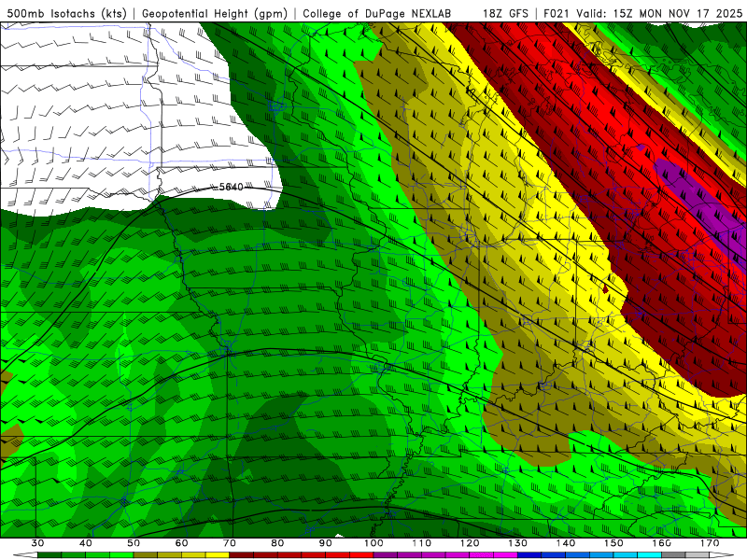Click the '18Z GFS' model run label

coord(505,13)
